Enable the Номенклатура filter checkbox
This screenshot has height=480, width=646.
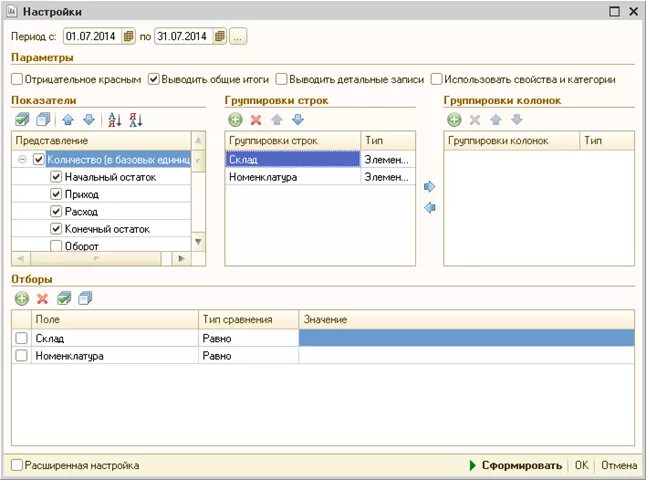pyautogui.click(x=21, y=356)
